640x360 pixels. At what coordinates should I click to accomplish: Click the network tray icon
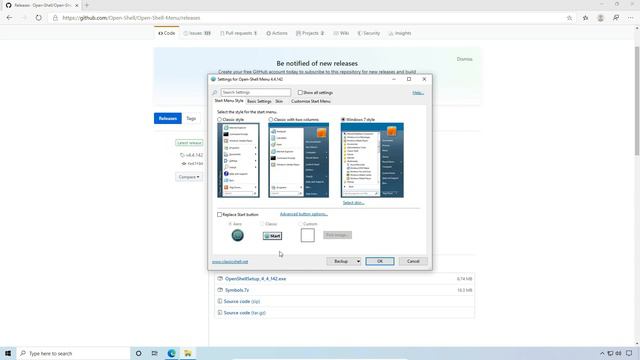point(610,353)
